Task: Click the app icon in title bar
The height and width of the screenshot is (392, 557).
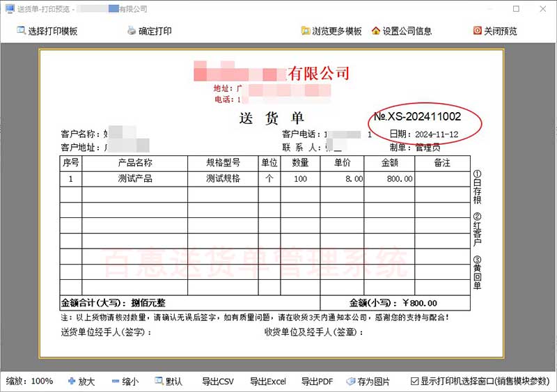Action: (x=9, y=10)
